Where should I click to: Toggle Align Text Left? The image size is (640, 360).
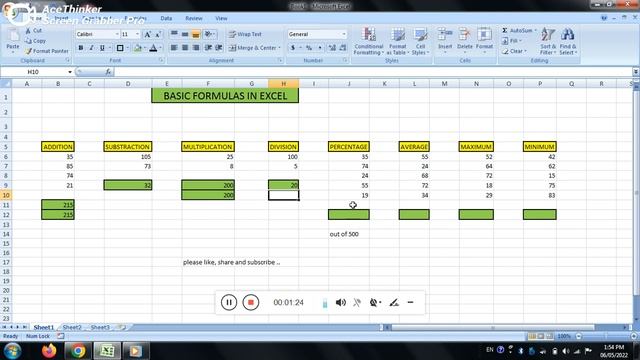click(174, 48)
